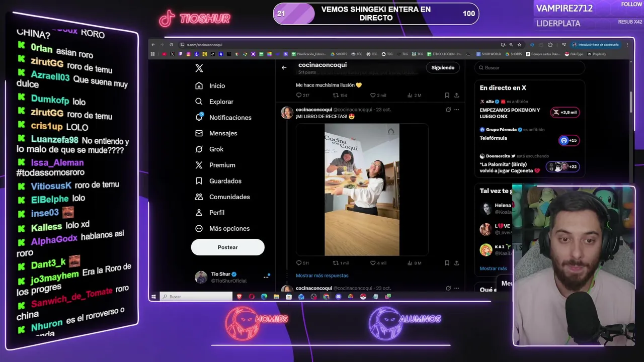Click the Buscar search field on X

coord(530,67)
